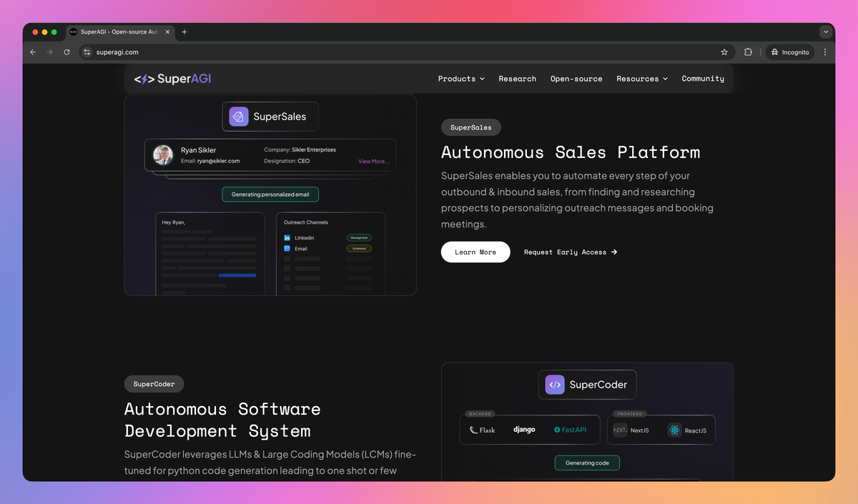Open site information icon in address bar

[x=87, y=52]
